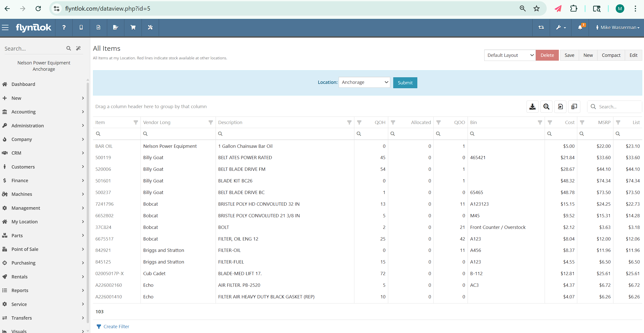
Task: Click the Item column header to sort
Action: [x=100, y=123]
